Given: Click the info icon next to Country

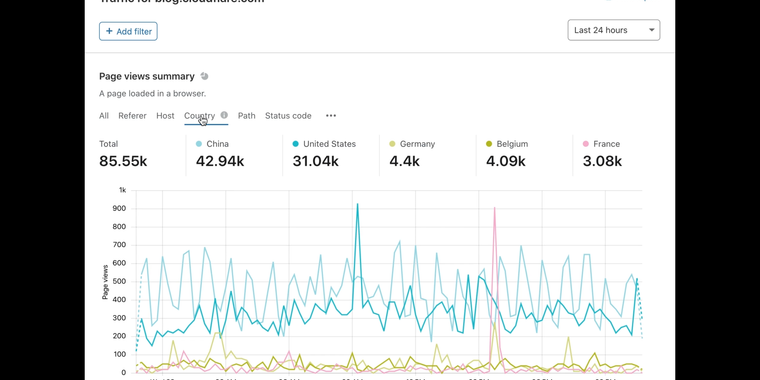Looking at the screenshot, I should (224, 115).
